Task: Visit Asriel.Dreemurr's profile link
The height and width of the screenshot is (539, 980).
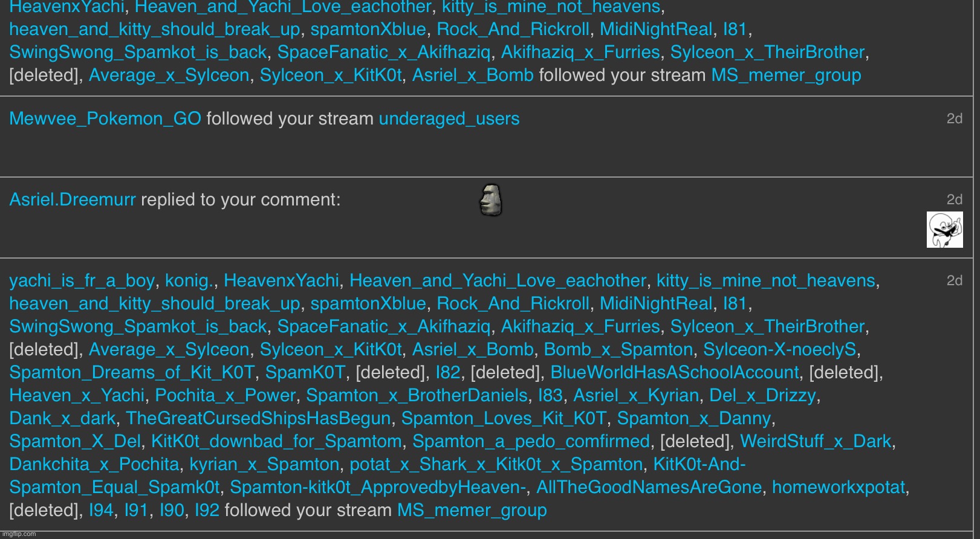Action: point(73,199)
